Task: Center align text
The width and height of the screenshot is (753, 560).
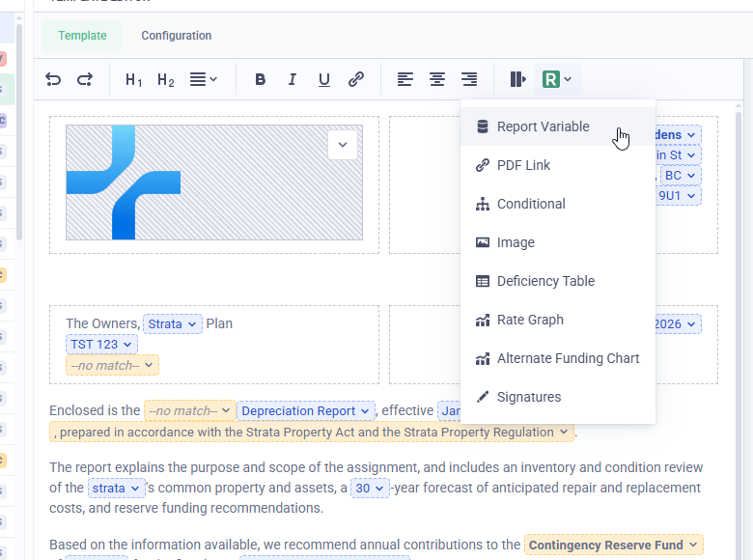Action: [437, 79]
